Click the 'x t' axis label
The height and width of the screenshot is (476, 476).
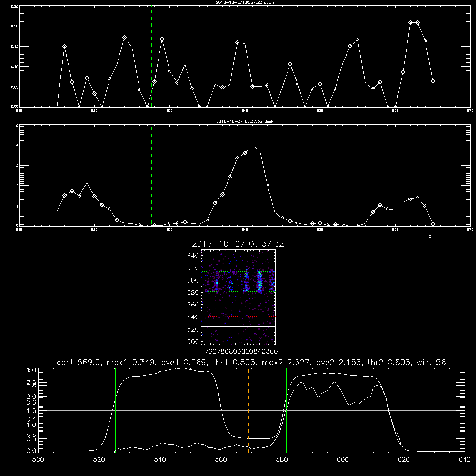433,236
